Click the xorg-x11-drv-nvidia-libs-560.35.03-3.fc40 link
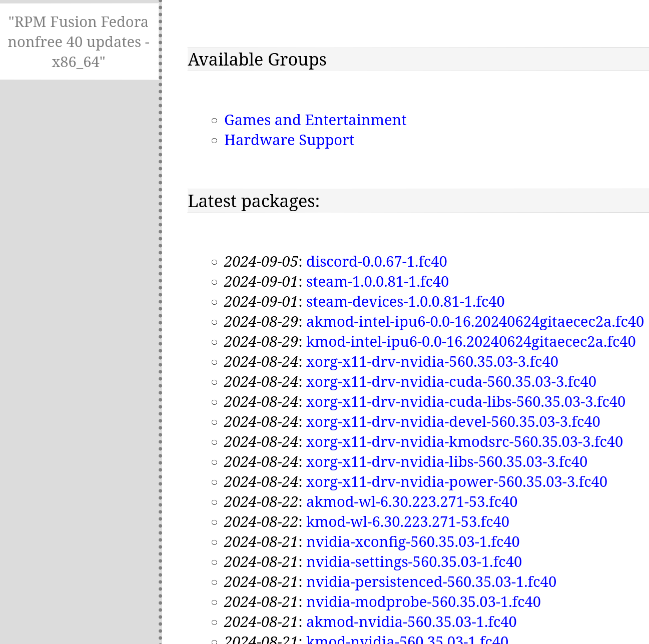This screenshot has width=649, height=644. point(447,462)
